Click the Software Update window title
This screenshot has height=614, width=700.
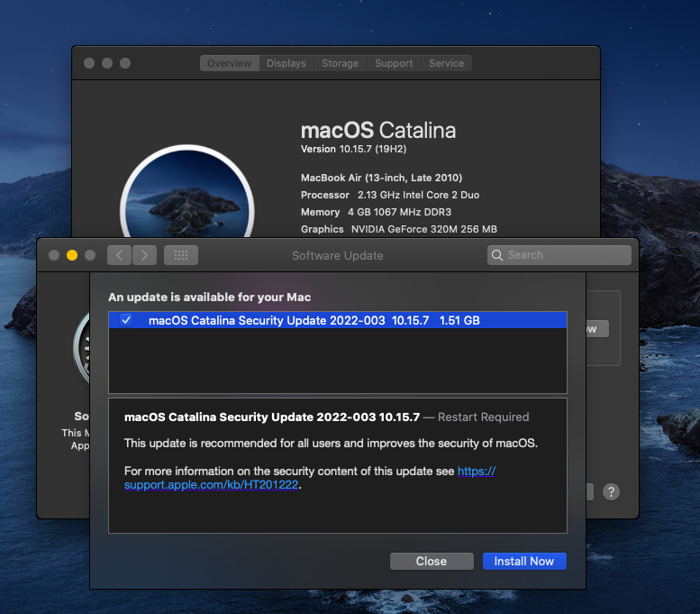tap(338, 256)
